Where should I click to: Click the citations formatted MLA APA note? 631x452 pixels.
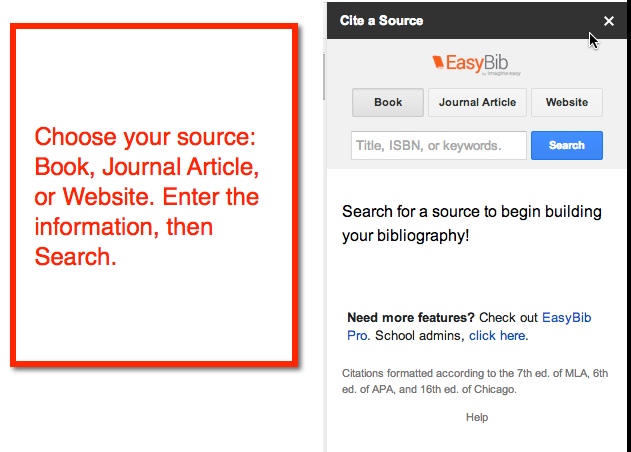pos(475,381)
